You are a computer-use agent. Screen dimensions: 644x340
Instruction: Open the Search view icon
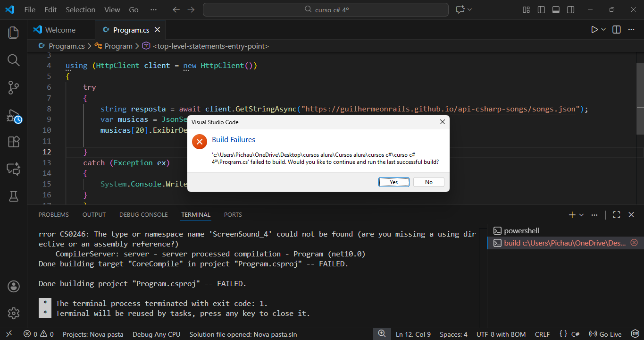pyautogui.click(x=14, y=60)
